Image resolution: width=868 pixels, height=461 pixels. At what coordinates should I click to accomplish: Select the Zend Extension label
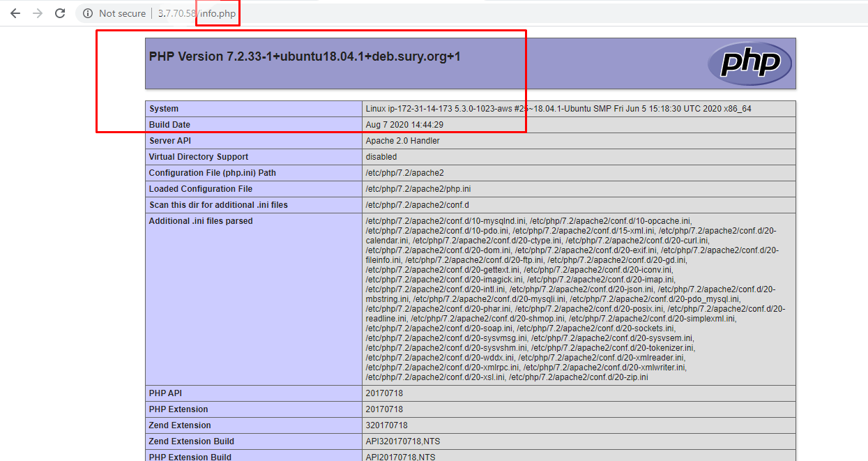point(181,425)
